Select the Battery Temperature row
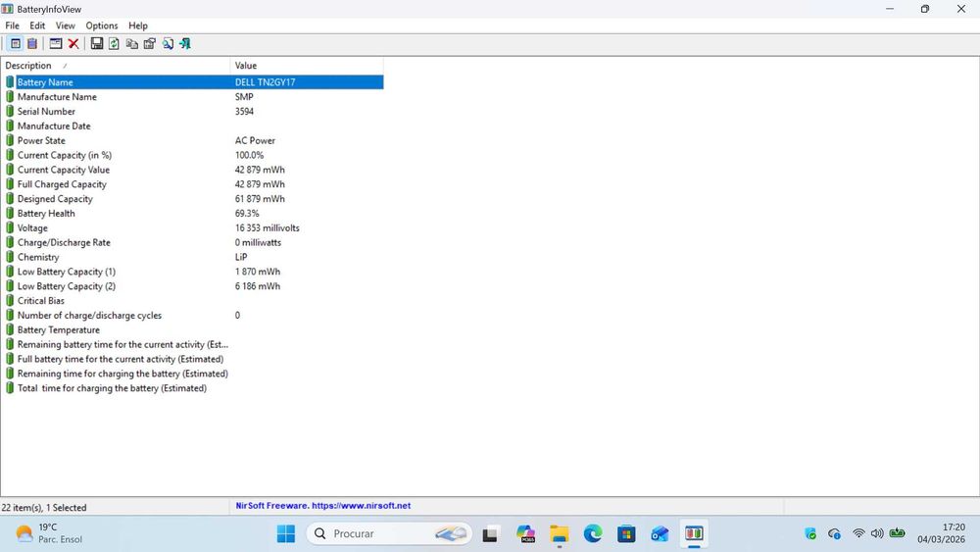 coord(194,330)
